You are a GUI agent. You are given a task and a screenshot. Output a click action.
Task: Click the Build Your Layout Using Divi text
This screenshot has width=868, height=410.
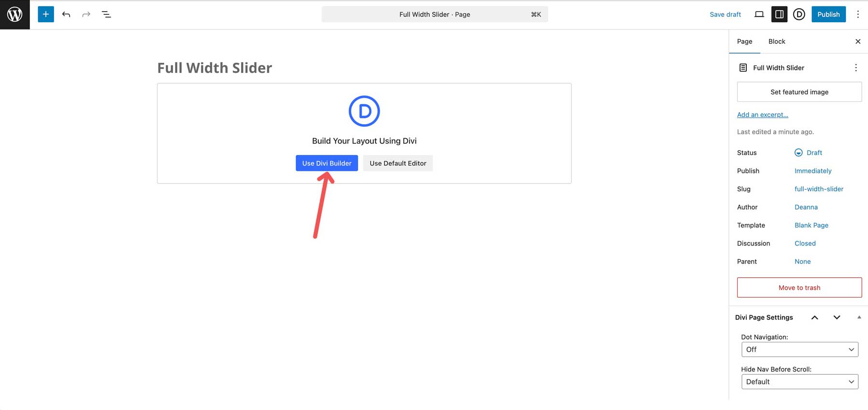coord(364,141)
